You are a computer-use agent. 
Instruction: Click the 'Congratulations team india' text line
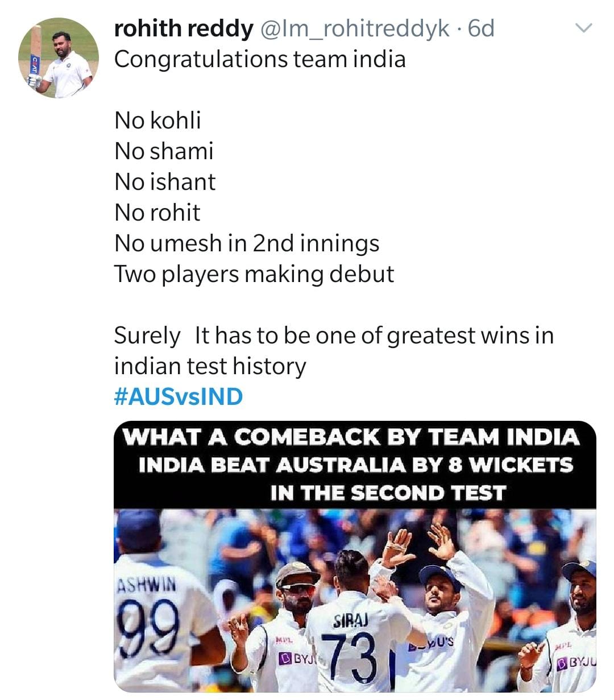click(260, 59)
